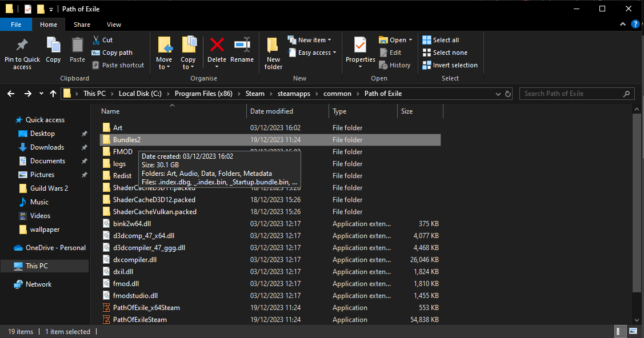644x338 pixels.
Task: Show file History
Action: 395,65
